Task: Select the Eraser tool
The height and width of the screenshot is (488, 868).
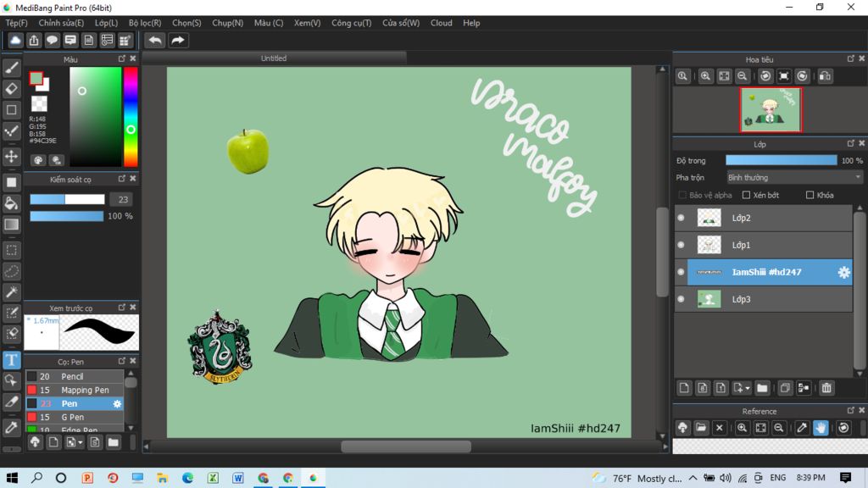Action: tap(11, 88)
